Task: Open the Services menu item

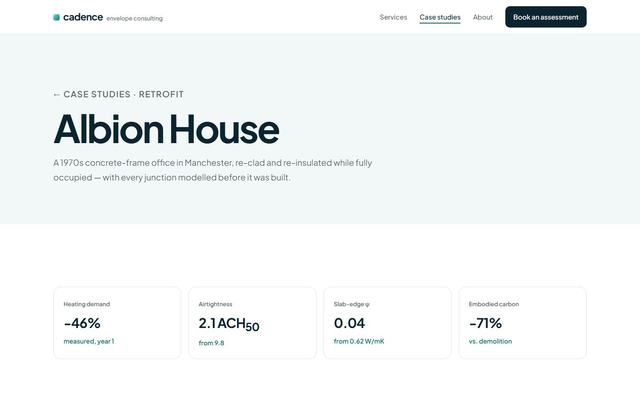Action: 393,17
